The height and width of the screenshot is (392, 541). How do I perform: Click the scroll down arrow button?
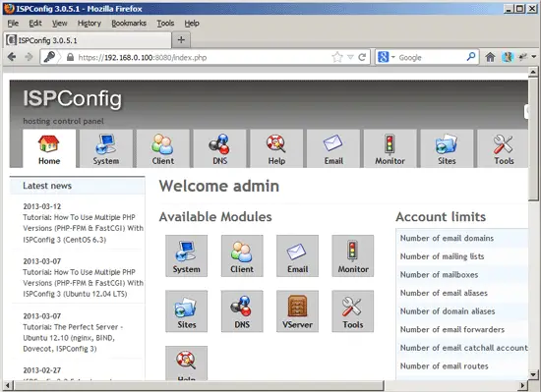click(x=533, y=374)
